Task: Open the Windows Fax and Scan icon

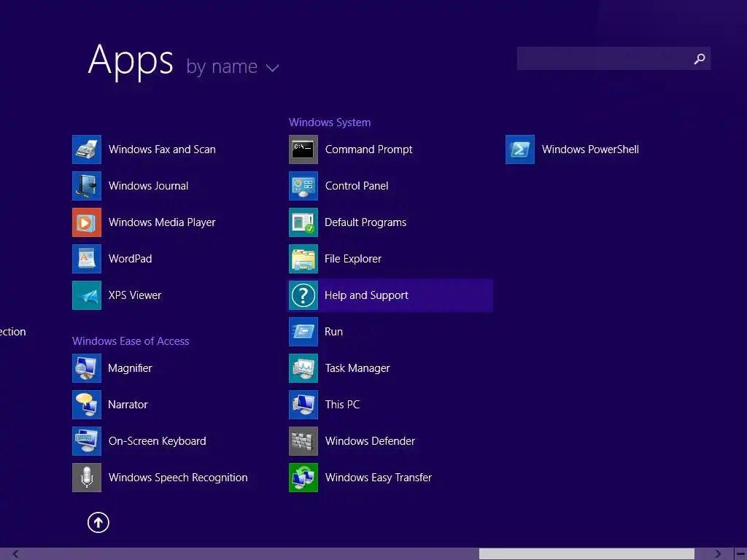Action: [x=87, y=149]
